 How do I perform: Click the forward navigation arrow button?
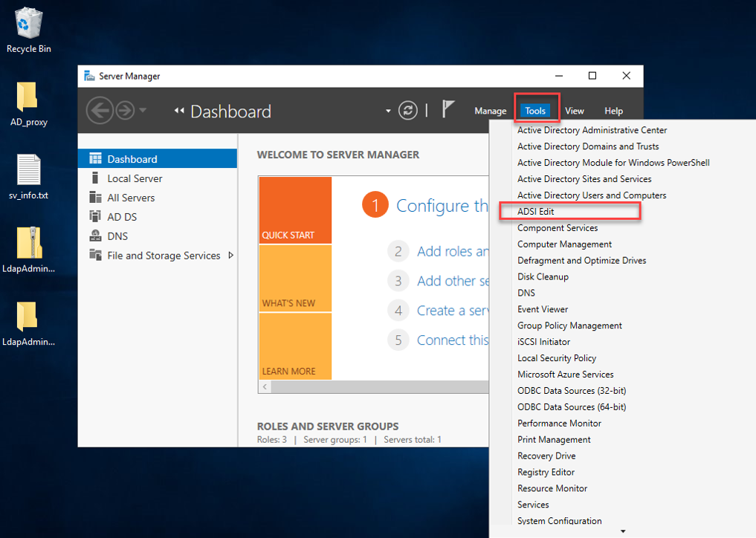pos(126,111)
